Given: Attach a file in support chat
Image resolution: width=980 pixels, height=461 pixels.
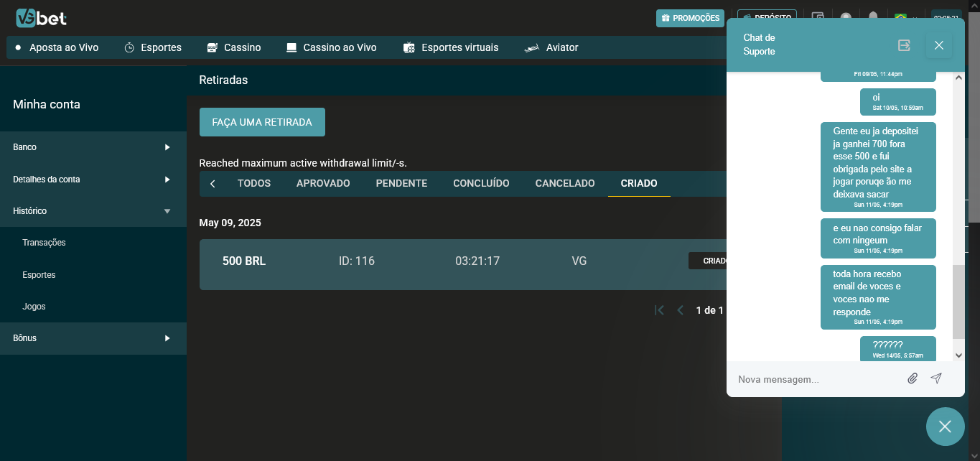Looking at the screenshot, I should tap(913, 378).
